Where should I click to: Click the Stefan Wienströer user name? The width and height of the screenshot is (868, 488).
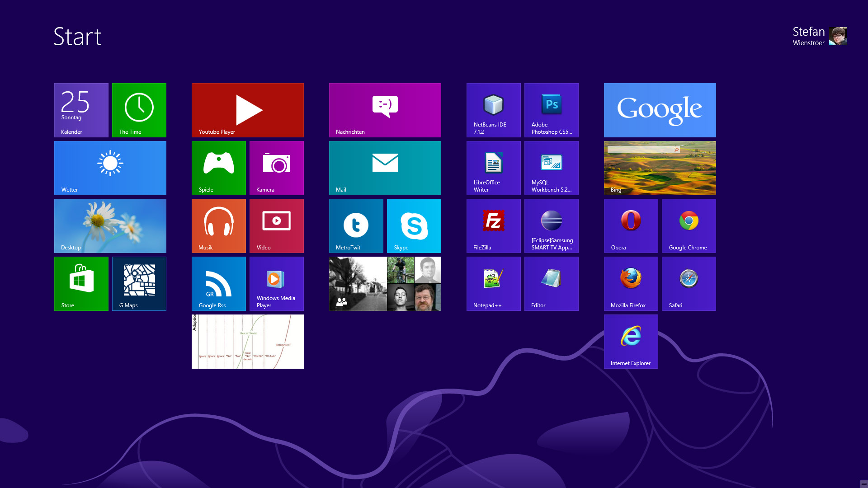pyautogui.click(x=809, y=36)
